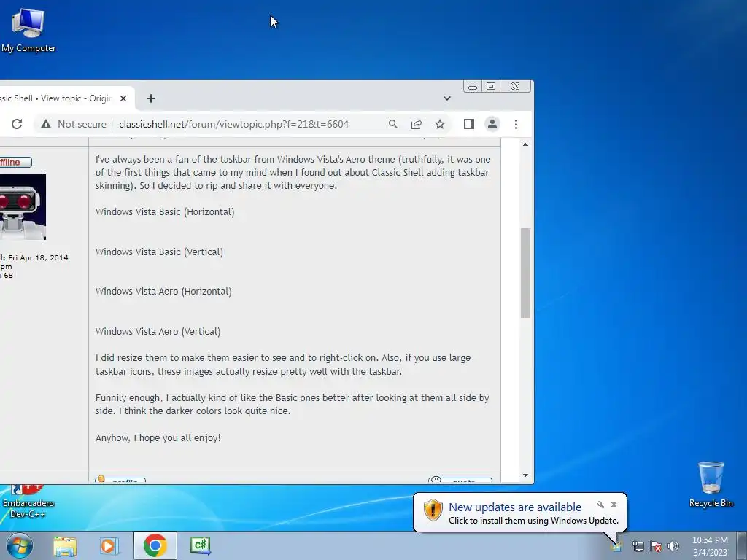Click the search magnifier icon in address bar
Viewport: 747px width, 560px height.
coord(393,124)
